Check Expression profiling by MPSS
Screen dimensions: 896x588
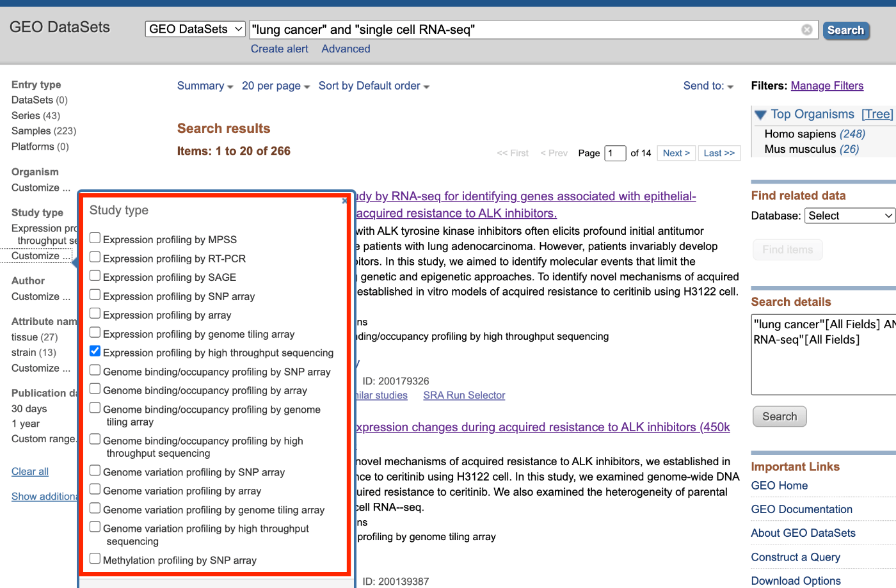95,238
